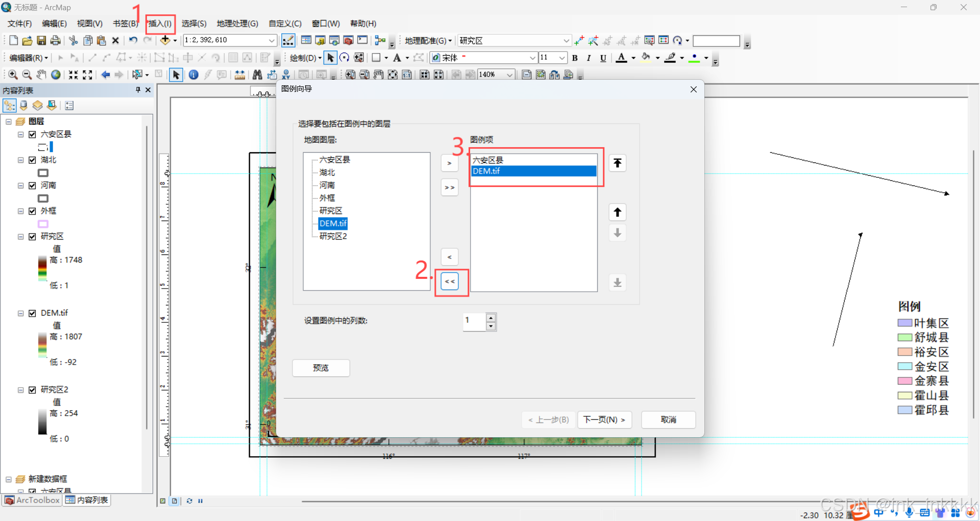Open the 文件(F) menu

tap(19, 23)
